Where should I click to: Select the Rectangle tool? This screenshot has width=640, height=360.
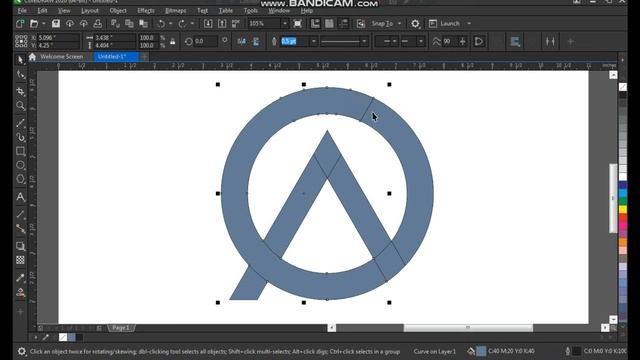point(20,151)
